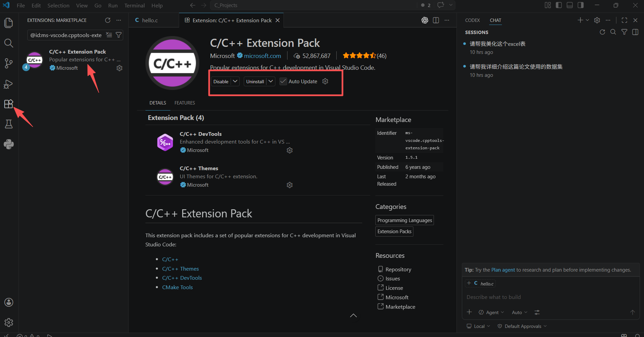Go back with title bar arrow
The height and width of the screenshot is (337, 644).
click(x=193, y=5)
